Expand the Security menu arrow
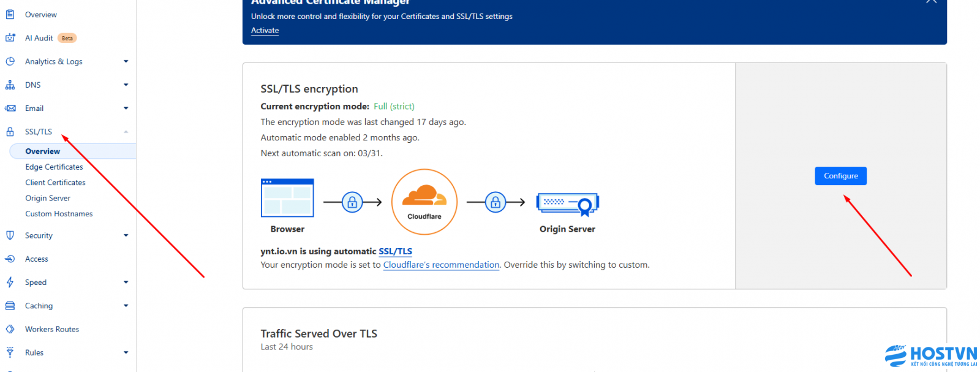This screenshot has width=980, height=372. point(126,235)
